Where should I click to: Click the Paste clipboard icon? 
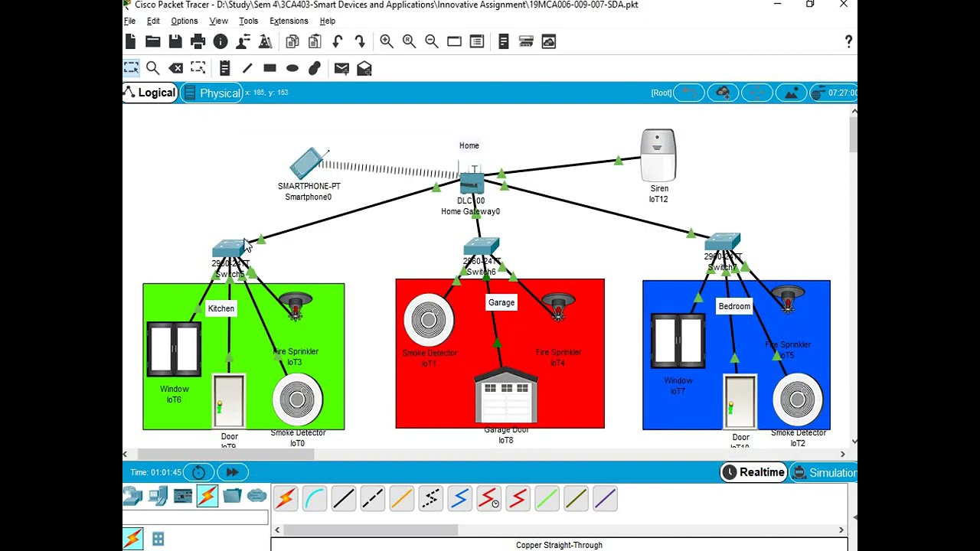pos(315,41)
